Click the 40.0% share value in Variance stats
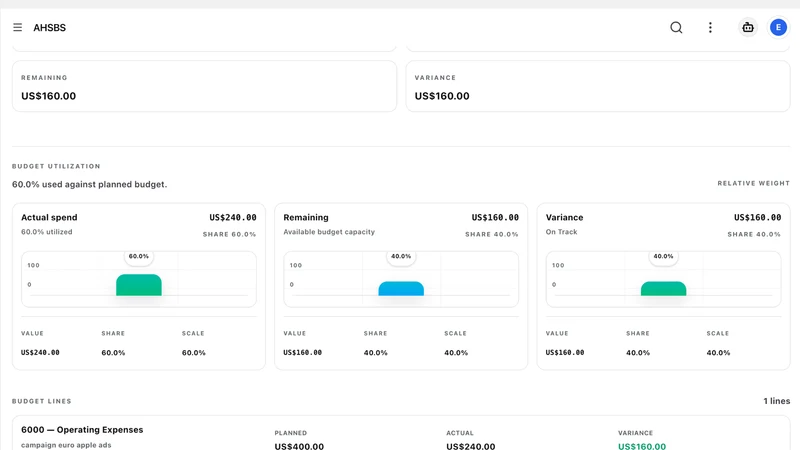 [638, 353]
